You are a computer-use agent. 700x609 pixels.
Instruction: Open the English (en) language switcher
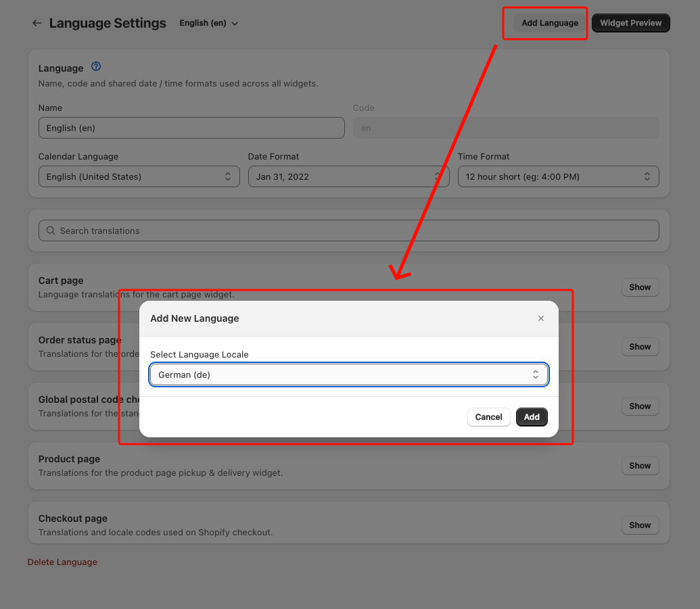tap(208, 23)
